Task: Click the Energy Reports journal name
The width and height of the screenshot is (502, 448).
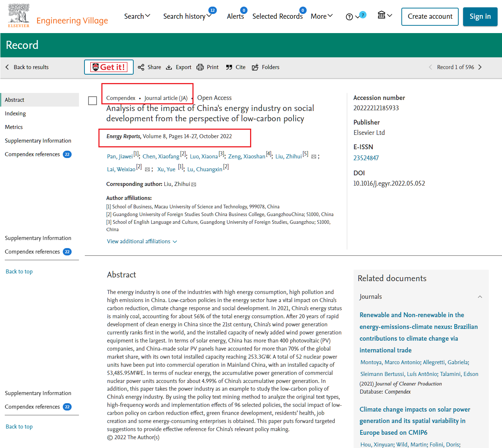Action: pyautogui.click(x=123, y=136)
